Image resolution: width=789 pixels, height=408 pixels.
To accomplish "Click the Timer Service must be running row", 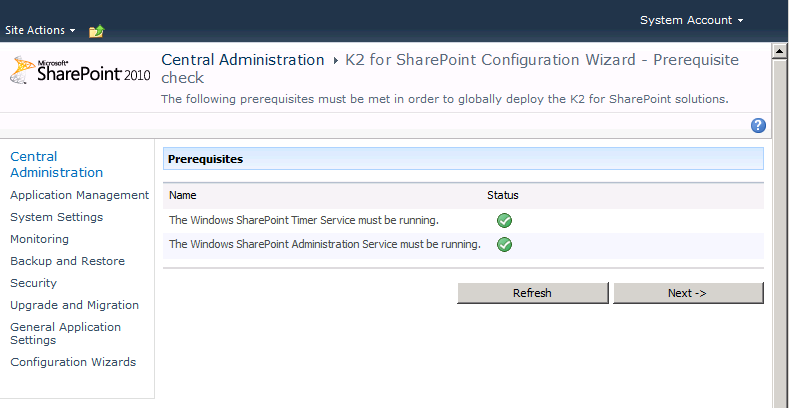I will [x=463, y=220].
